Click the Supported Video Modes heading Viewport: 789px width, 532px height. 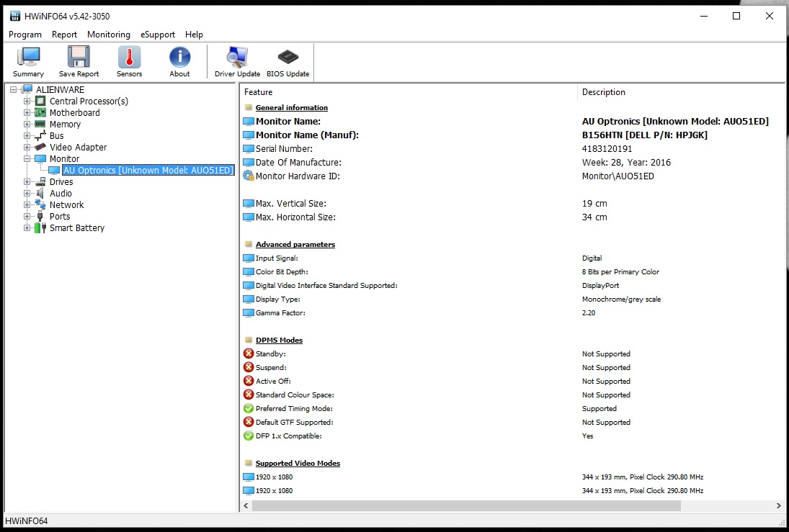click(x=298, y=463)
